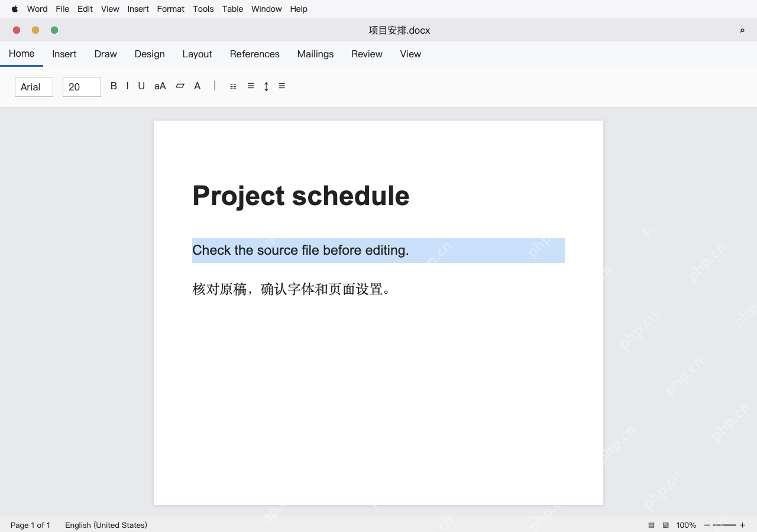The width and height of the screenshot is (757, 532).
Task: Click the font color A icon
Action: (x=198, y=86)
